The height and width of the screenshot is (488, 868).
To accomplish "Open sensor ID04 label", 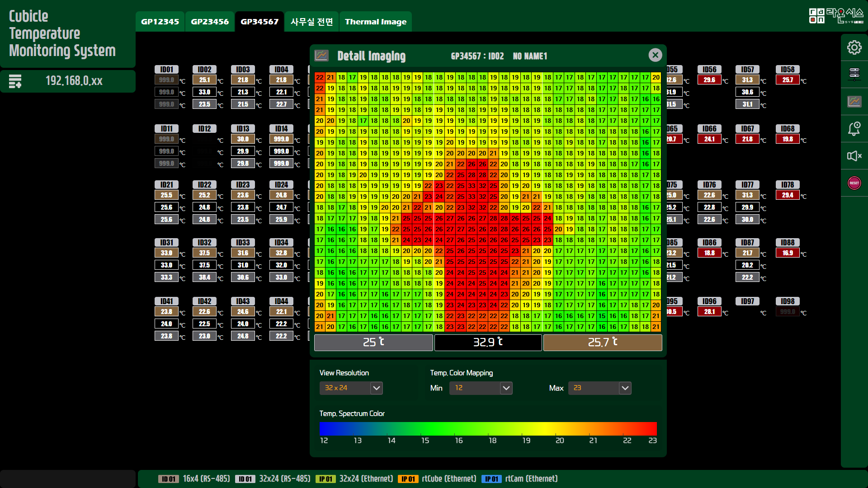I will pyautogui.click(x=281, y=69).
